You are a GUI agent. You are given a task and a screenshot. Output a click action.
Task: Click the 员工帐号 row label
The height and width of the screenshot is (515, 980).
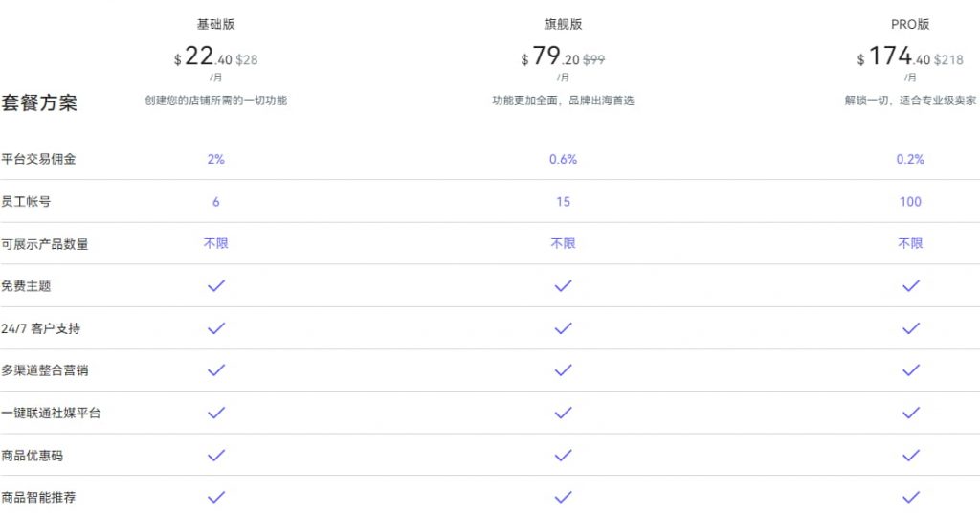26,201
